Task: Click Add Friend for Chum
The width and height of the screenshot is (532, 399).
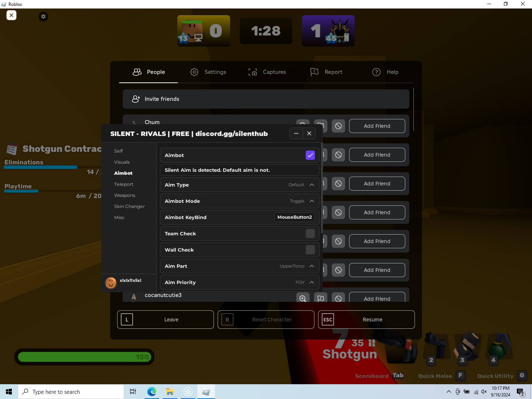Action: click(377, 126)
